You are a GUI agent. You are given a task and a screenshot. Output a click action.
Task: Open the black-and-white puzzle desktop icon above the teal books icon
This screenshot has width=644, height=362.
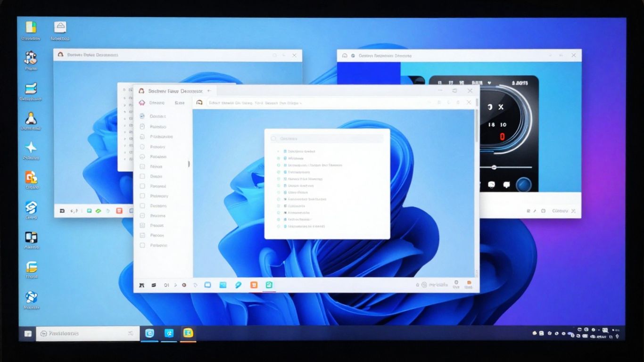coord(31,58)
